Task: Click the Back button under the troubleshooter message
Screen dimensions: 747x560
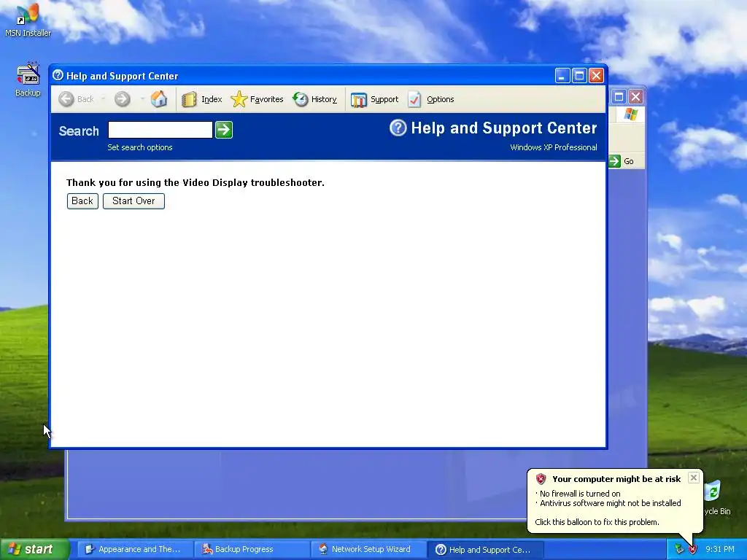Action: point(82,201)
